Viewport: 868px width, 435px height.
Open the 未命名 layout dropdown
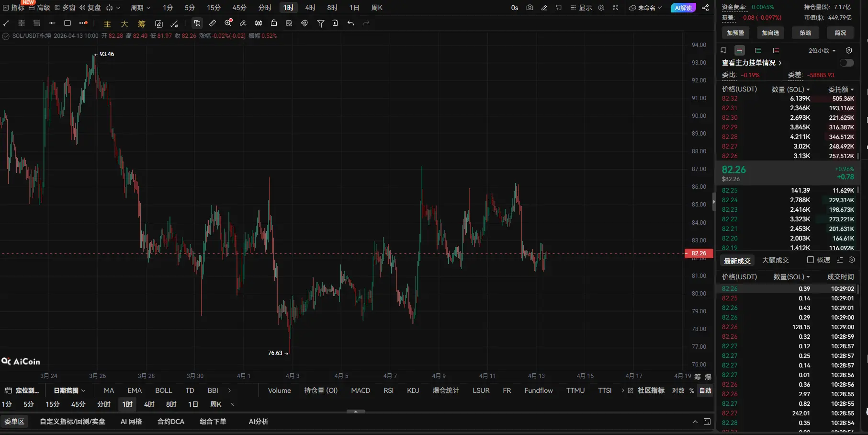645,8
